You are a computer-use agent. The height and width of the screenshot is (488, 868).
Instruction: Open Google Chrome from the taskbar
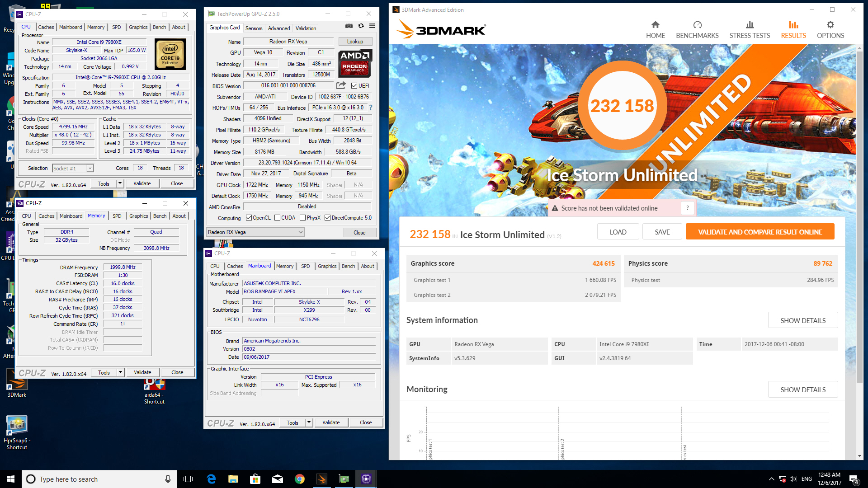click(299, 479)
